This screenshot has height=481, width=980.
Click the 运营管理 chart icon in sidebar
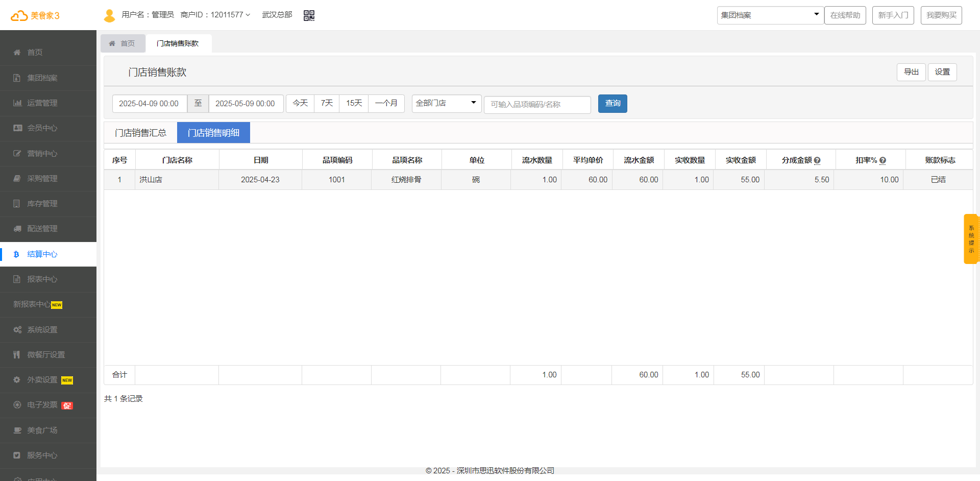[x=17, y=103]
